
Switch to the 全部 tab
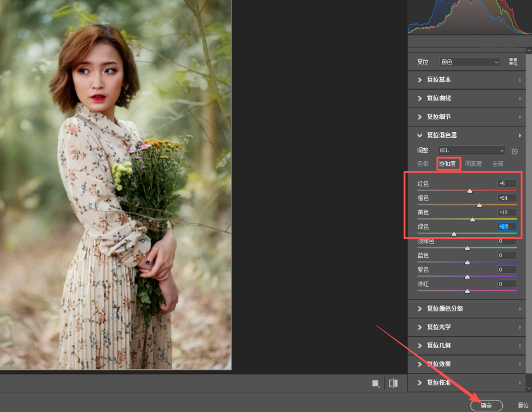(x=497, y=164)
